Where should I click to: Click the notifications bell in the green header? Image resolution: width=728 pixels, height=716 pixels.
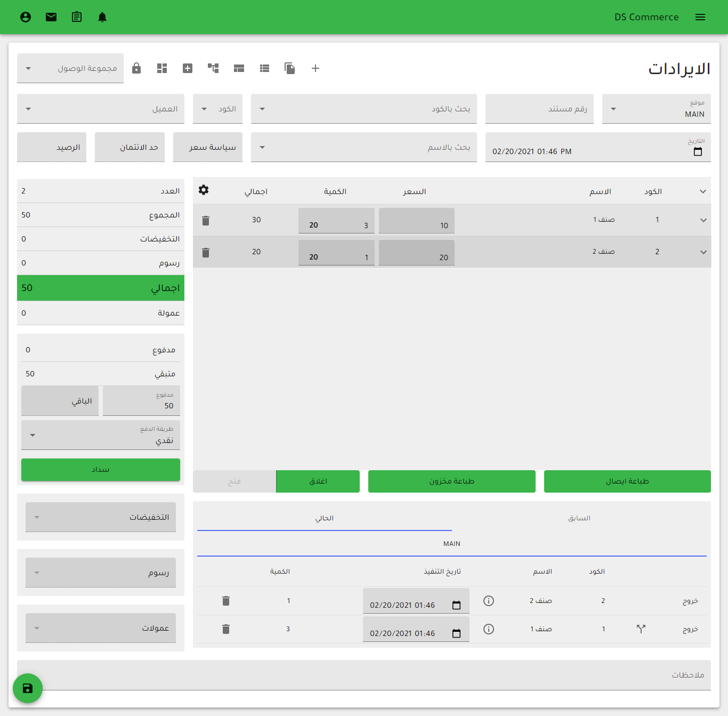tap(102, 17)
